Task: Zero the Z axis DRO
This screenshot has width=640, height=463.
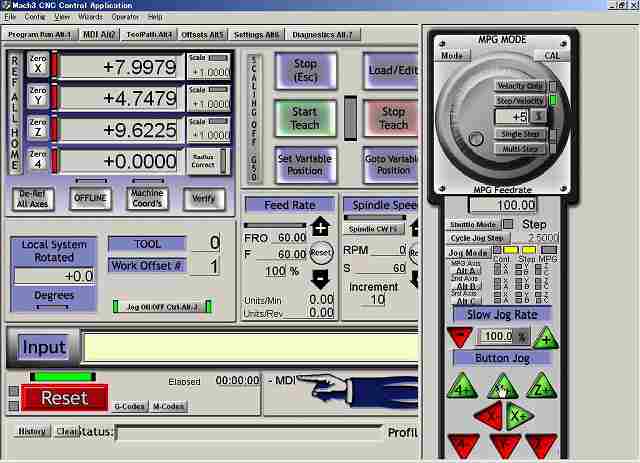Action: 38,128
